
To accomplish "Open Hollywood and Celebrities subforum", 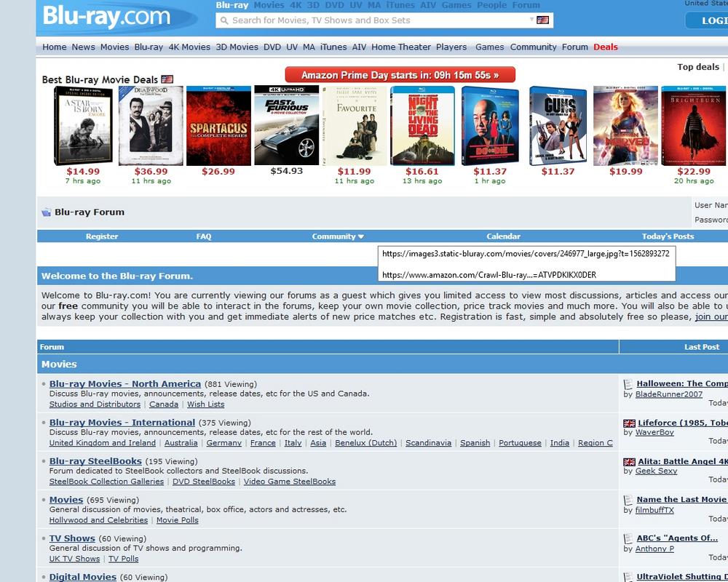I will click(x=98, y=520).
